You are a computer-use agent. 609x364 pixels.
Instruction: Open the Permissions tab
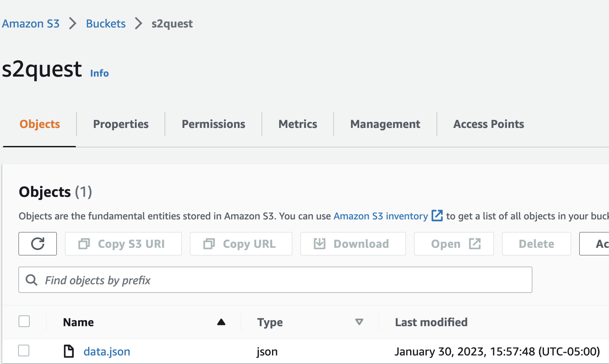tap(213, 124)
